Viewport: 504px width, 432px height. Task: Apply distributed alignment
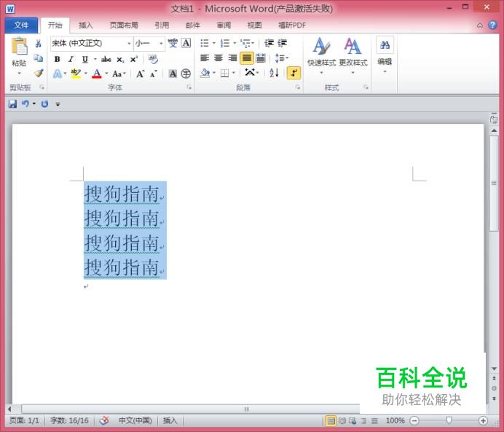[x=261, y=58]
